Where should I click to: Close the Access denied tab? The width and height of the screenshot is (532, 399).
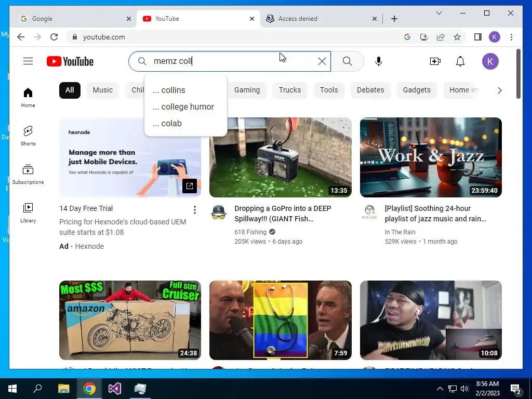click(374, 19)
